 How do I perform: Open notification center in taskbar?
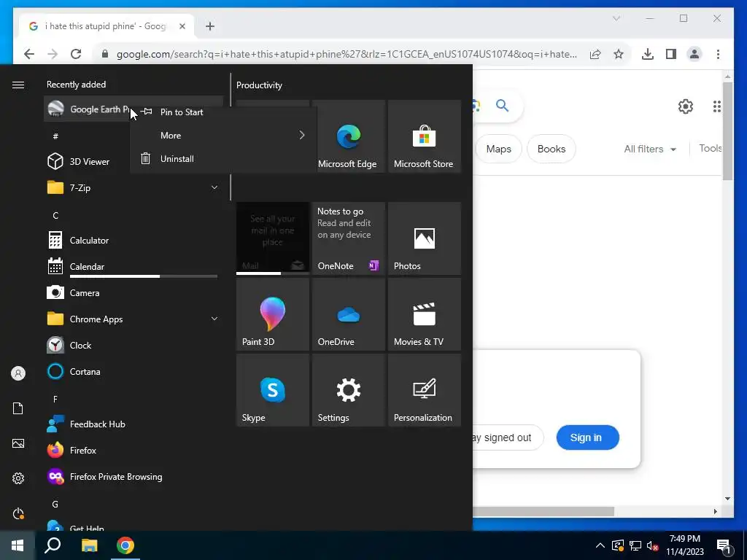coord(724,545)
